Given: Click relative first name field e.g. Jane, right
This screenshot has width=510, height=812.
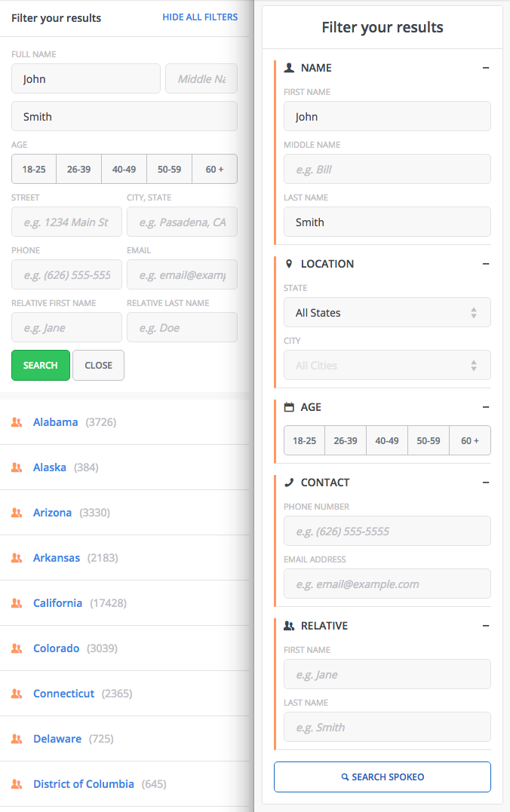Looking at the screenshot, I should tap(387, 675).
